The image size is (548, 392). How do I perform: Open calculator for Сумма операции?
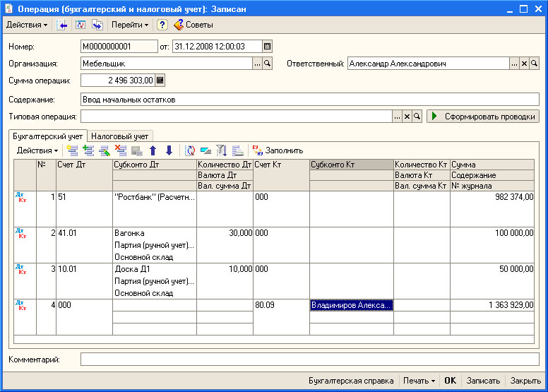[x=160, y=81]
